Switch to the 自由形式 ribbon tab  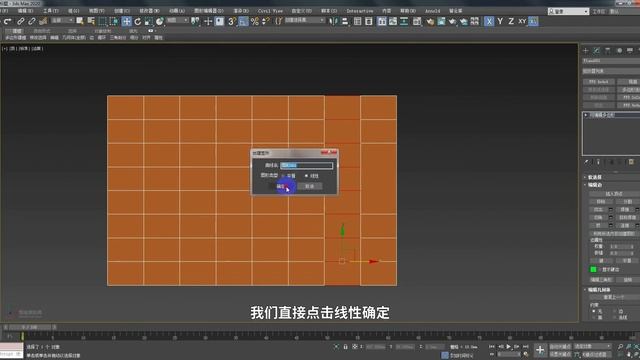click(x=42, y=31)
